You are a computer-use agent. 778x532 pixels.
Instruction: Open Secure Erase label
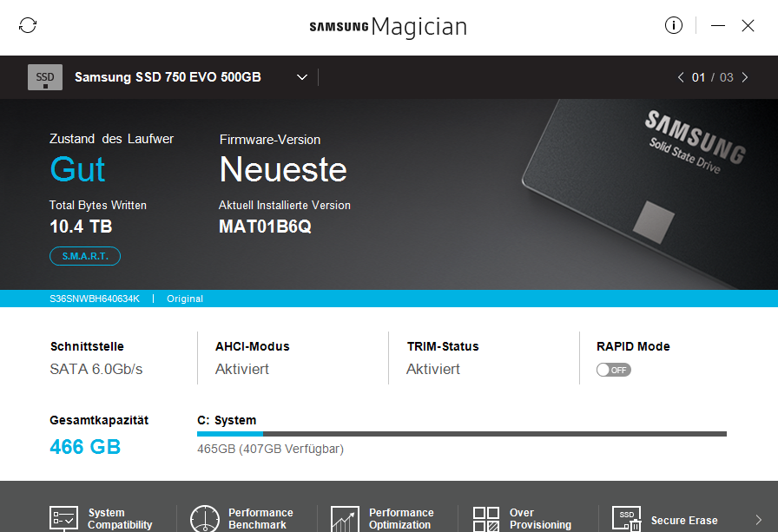(683, 520)
